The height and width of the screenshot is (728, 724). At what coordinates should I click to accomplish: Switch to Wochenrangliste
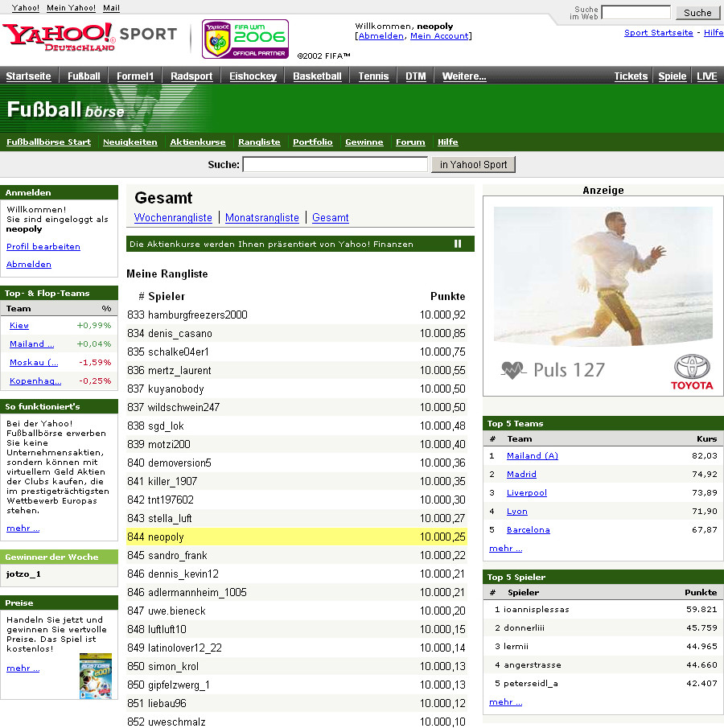(x=173, y=218)
